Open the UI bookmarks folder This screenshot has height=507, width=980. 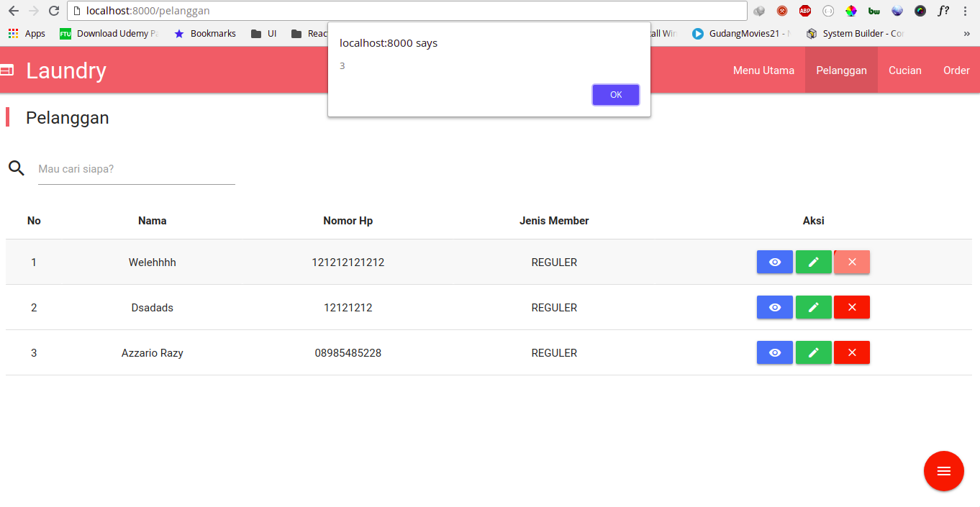click(264, 33)
